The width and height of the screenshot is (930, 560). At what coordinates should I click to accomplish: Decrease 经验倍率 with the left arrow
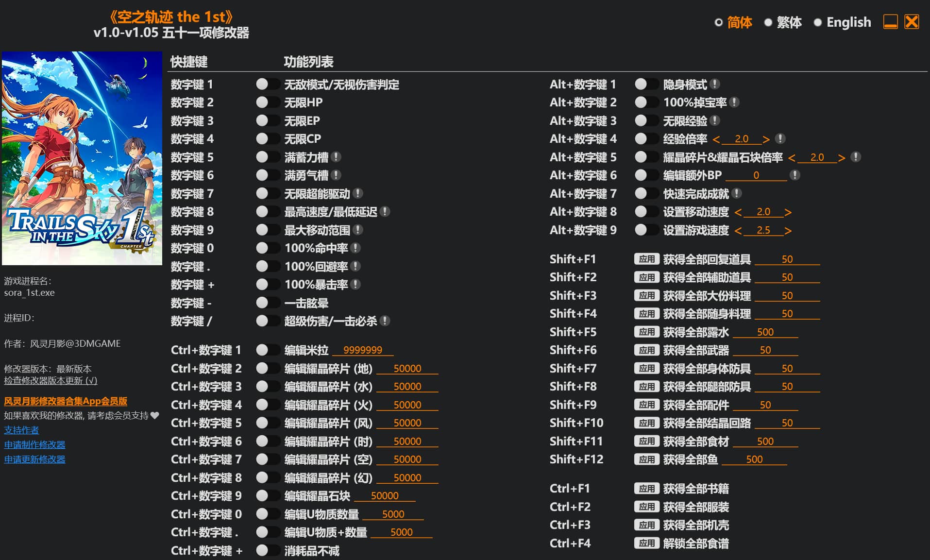(716, 139)
